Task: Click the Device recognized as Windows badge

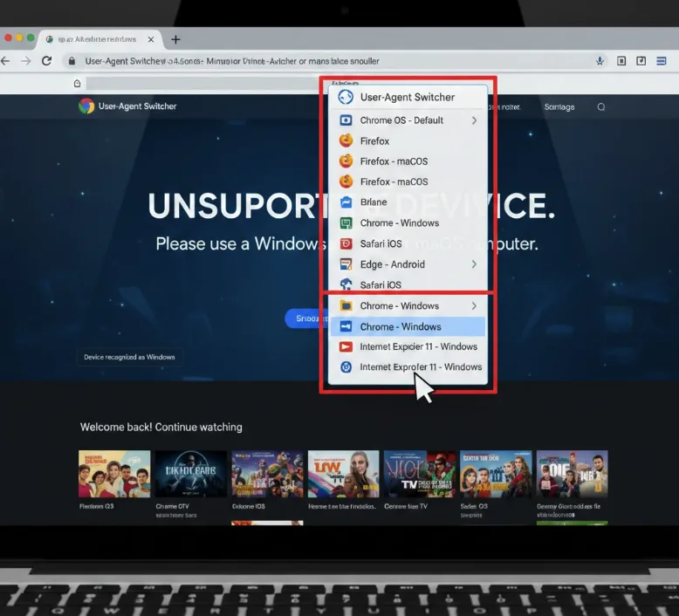Action: (129, 357)
